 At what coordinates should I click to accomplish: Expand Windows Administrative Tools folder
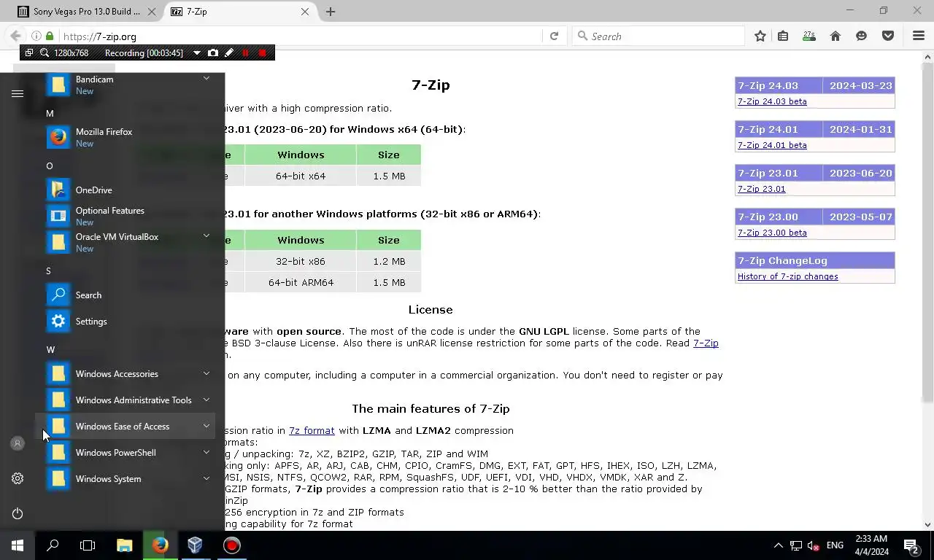206,400
